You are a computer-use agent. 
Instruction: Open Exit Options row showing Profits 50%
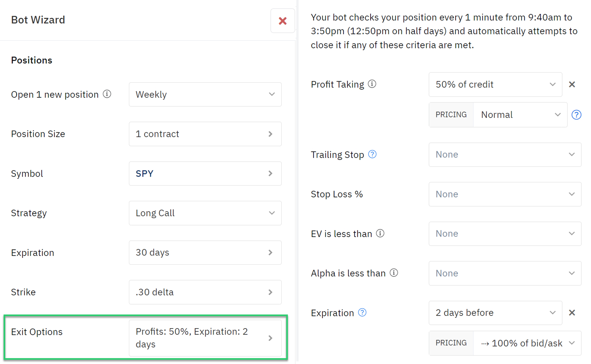click(x=205, y=338)
